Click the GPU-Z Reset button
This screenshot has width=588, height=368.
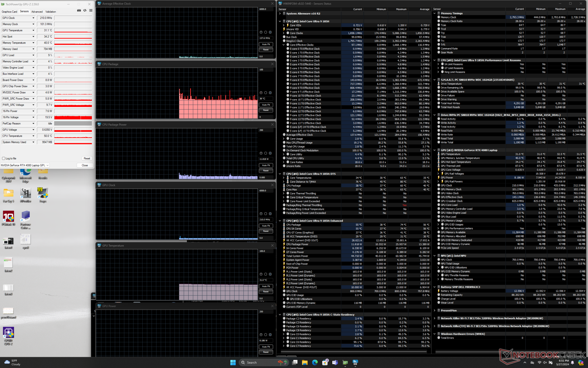[87, 159]
